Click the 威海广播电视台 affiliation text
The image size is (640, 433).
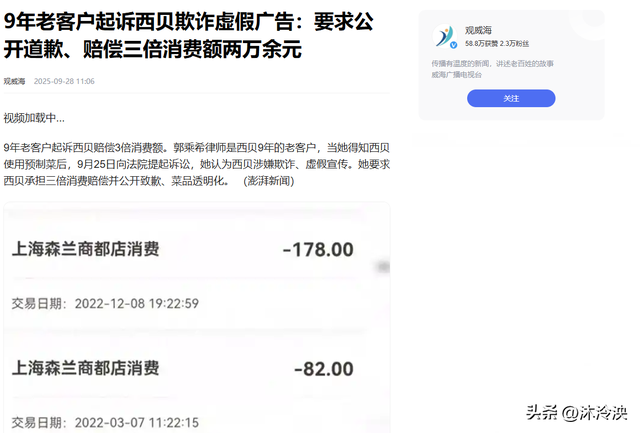(457, 75)
